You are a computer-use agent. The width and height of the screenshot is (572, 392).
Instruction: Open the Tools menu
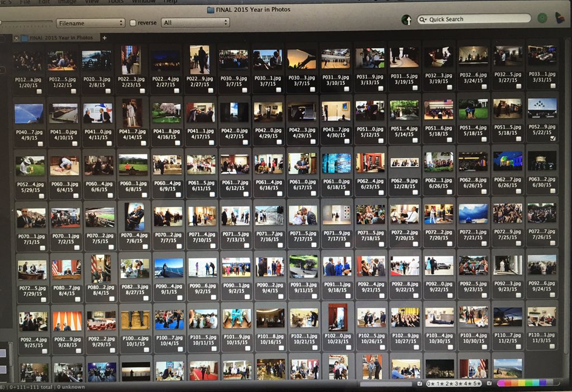(115, 2)
